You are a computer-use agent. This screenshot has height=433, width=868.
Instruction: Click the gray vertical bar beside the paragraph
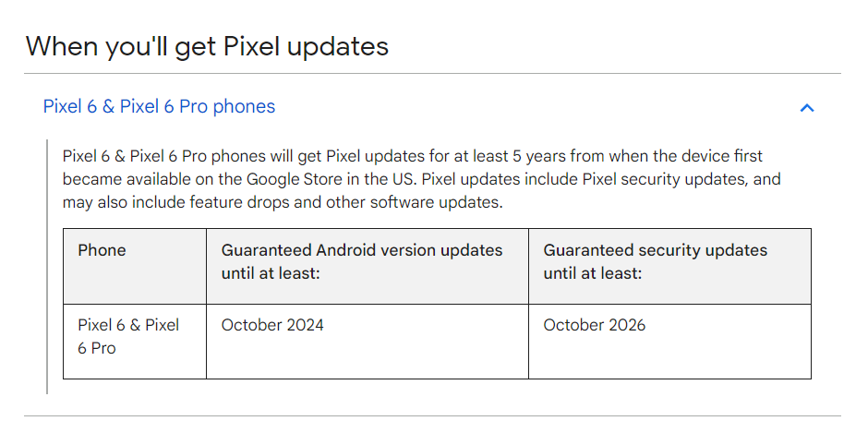[x=47, y=267]
